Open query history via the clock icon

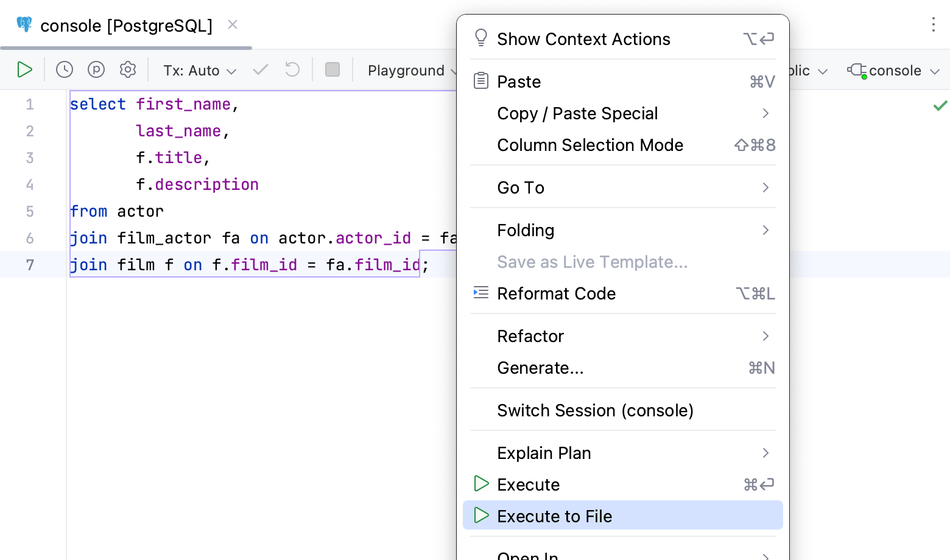(65, 69)
